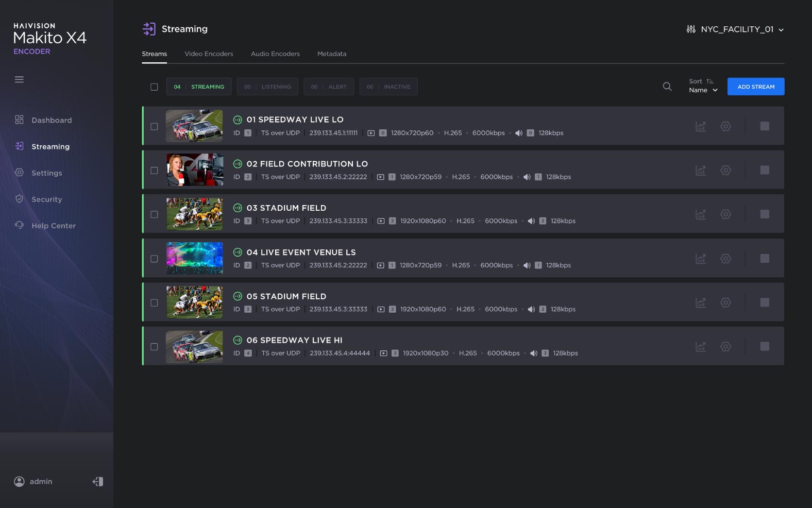This screenshot has height=508, width=812.
Task: Stop the 05 Stadium Field stream
Action: click(765, 302)
